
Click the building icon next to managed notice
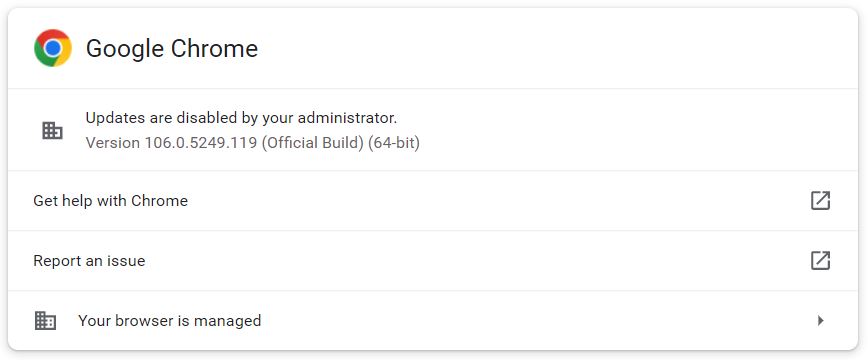coord(45,321)
